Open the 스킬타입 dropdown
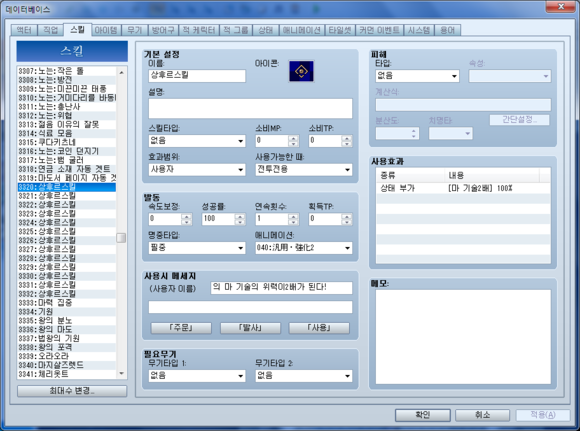 [x=197, y=141]
